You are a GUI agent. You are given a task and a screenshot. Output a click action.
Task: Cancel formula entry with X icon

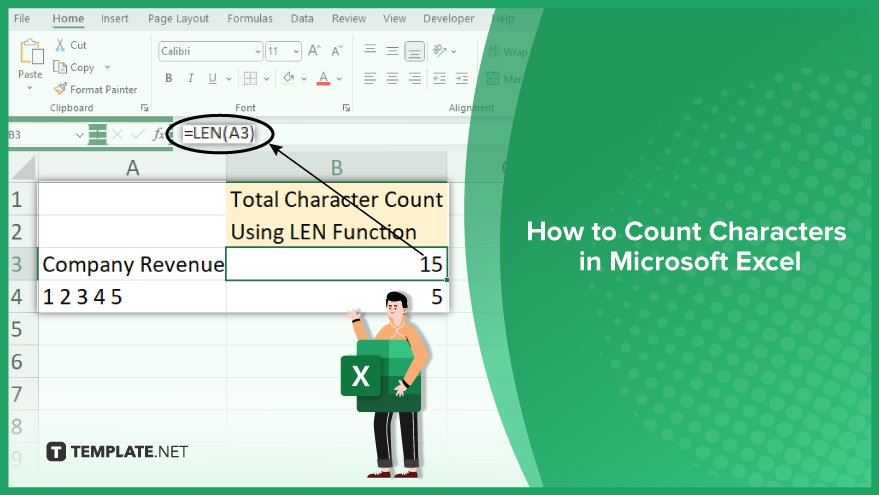117,134
